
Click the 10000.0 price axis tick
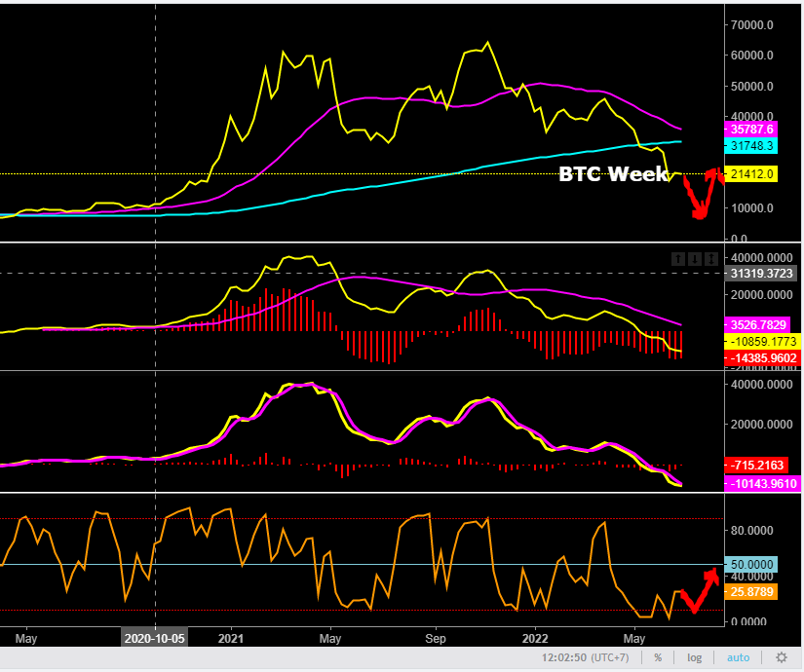click(x=751, y=208)
